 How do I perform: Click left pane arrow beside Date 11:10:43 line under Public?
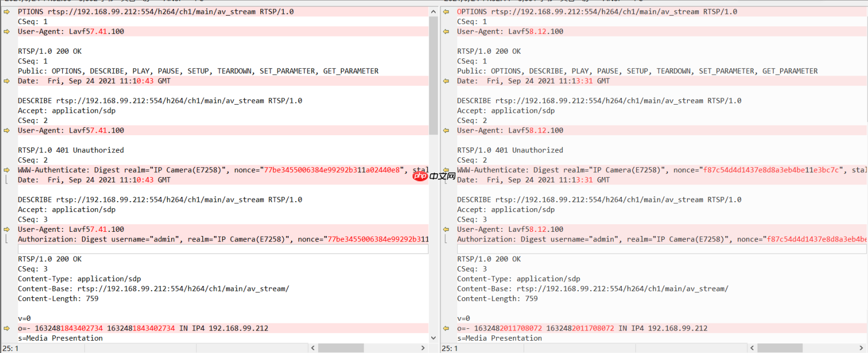point(6,81)
